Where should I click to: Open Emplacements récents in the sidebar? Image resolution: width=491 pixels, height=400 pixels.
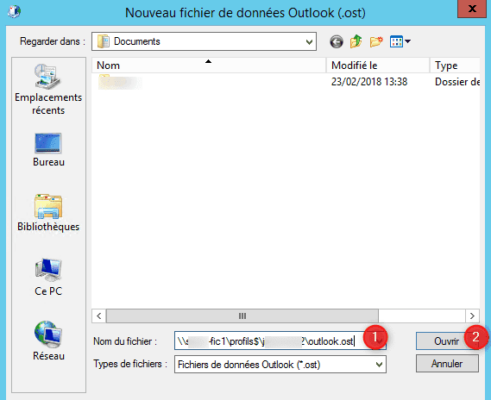pos(48,90)
